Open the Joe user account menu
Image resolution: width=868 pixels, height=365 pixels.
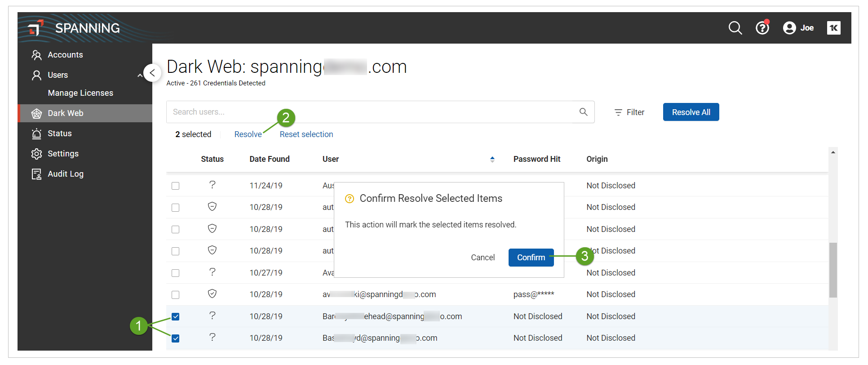click(798, 28)
